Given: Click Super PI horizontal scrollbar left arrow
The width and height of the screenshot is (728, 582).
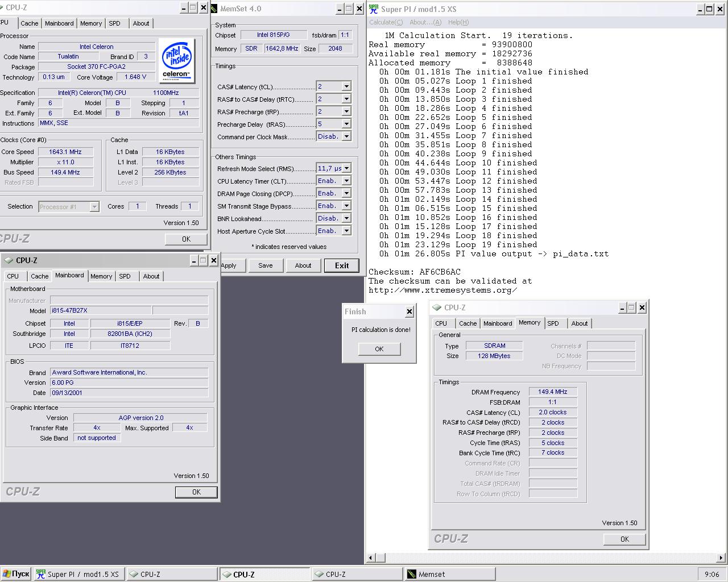Looking at the screenshot, I should [x=370, y=558].
